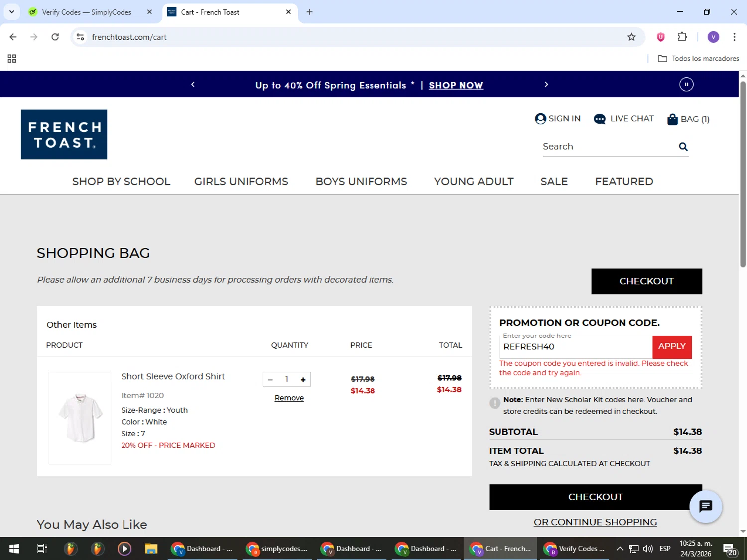Switch to Verify Codes taskbar window
This screenshot has width=747, height=560.
(x=575, y=549)
